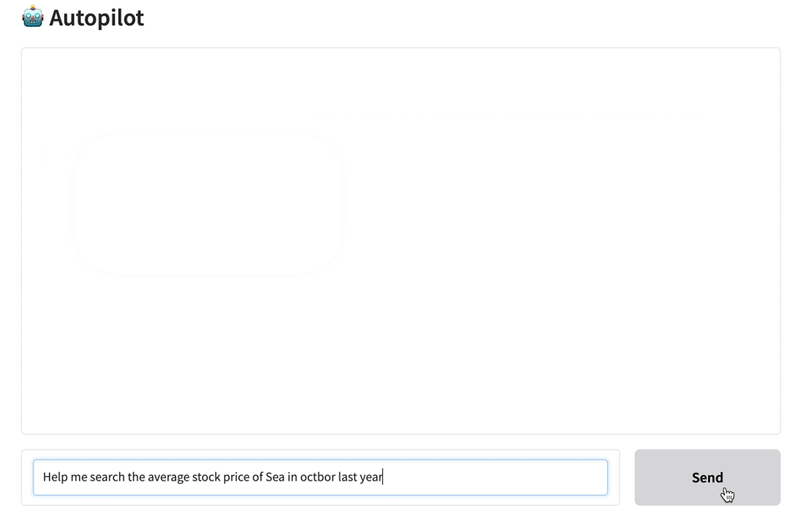Click the "Send" label text on the button
Screen dimensions: 800x523
point(707,477)
